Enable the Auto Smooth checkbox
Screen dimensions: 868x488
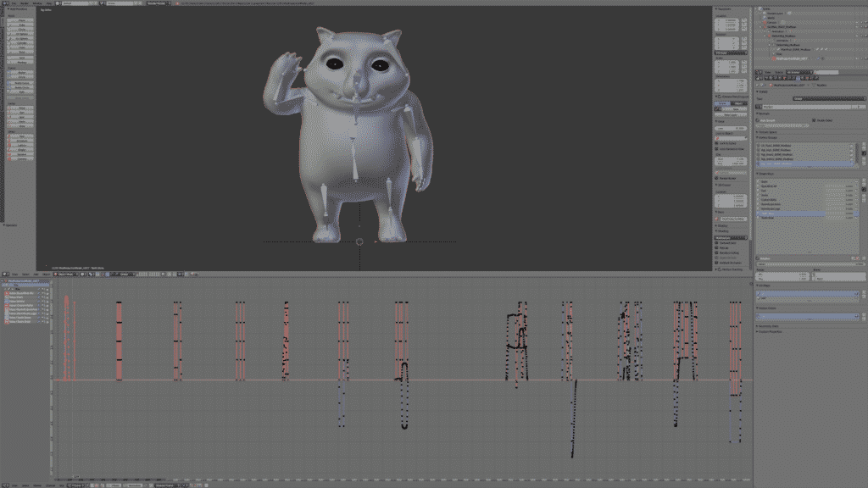(757, 120)
